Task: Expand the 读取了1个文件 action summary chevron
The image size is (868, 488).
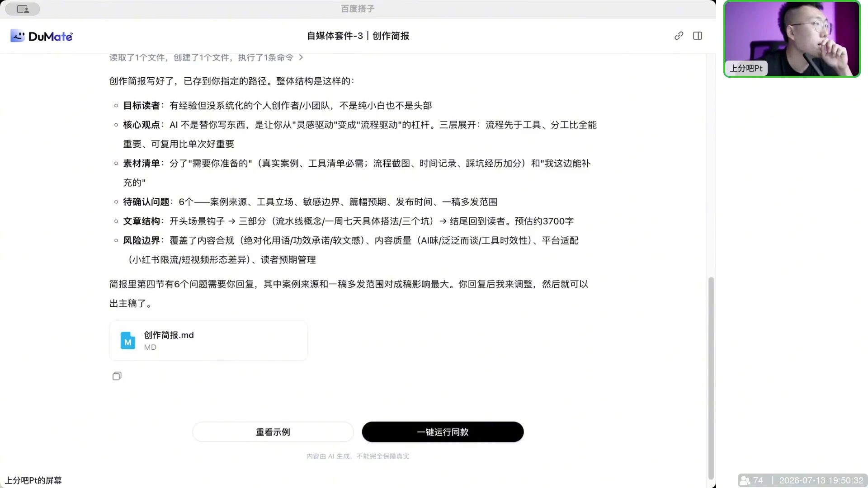Action: 301,57
